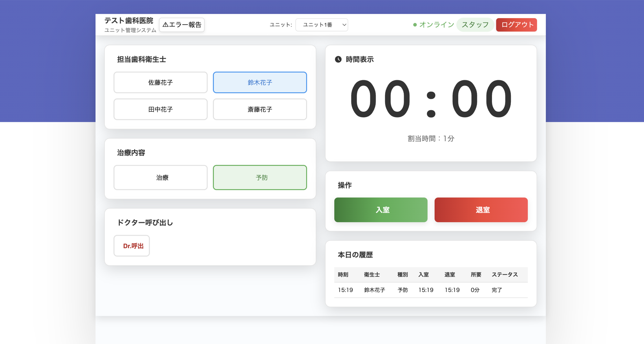The height and width of the screenshot is (344, 644).
Task: Click the テスト歯科医院 clinic title
Action: click(x=129, y=21)
